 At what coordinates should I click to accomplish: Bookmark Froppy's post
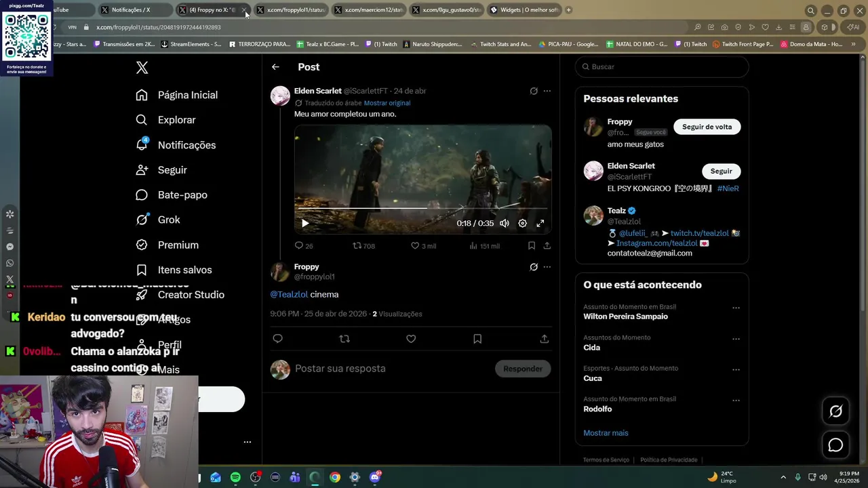point(477,339)
